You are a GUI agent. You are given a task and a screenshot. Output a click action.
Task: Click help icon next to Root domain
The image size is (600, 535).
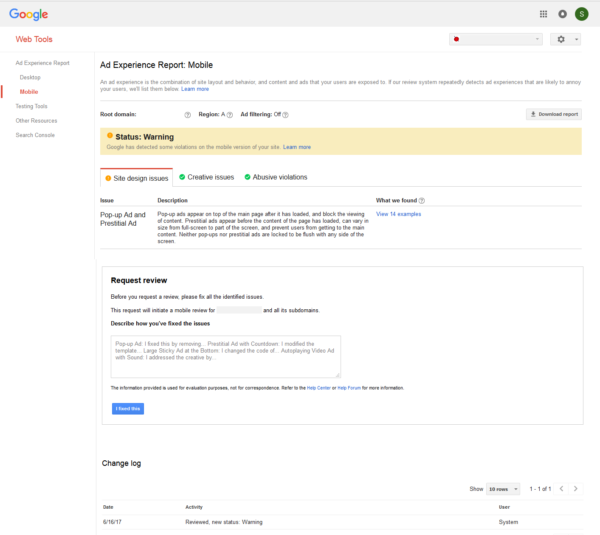pyautogui.click(x=188, y=115)
